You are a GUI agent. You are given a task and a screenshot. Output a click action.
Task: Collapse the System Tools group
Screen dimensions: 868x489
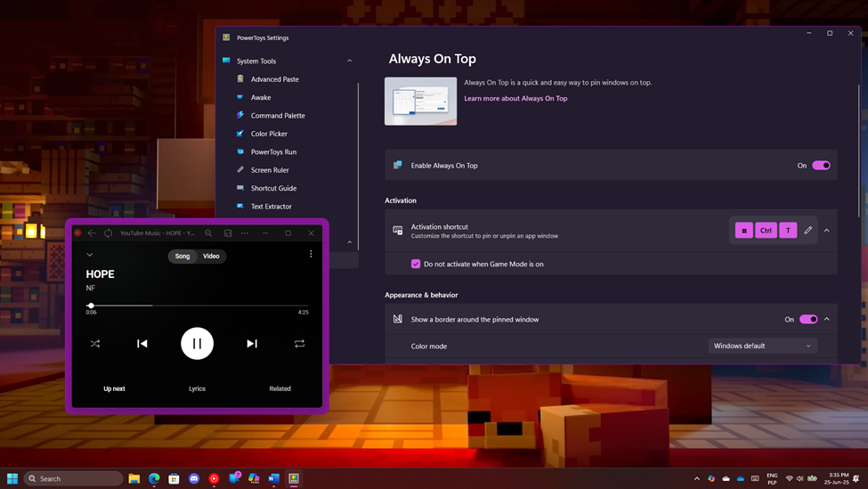coord(349,61)
